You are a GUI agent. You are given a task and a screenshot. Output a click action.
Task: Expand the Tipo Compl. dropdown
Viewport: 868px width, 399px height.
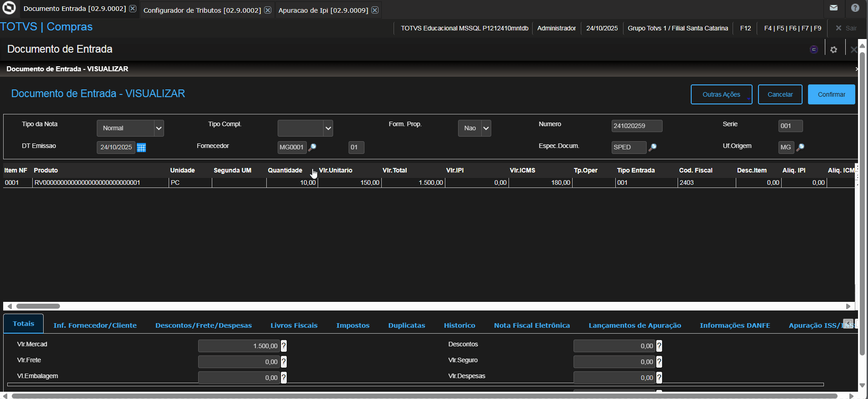coord(328,128)
